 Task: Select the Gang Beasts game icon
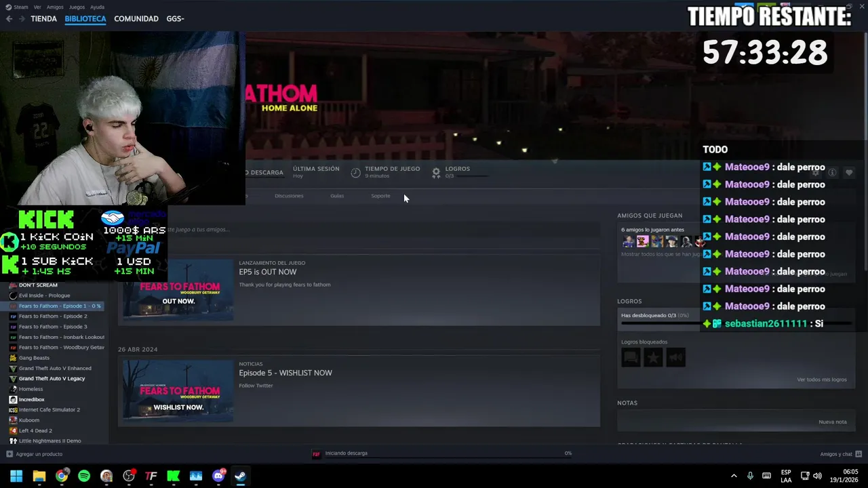(13, 358)
